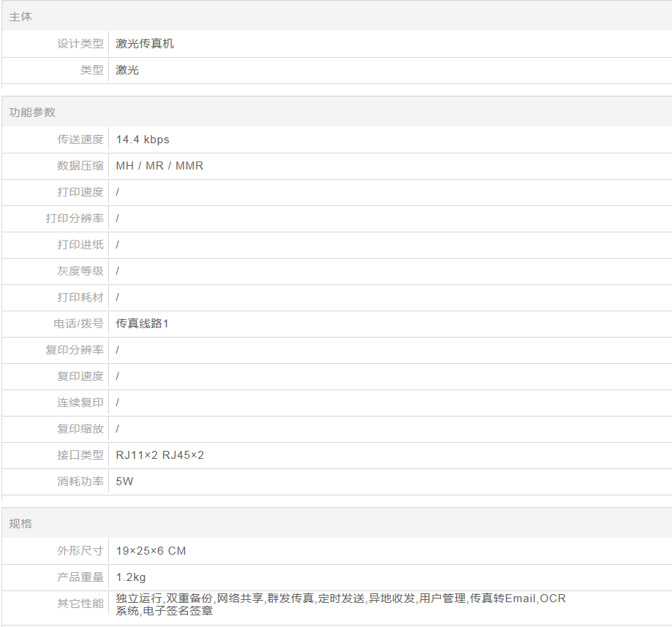
Task: Click the 传送速度 row label
Action: [x=80, y=139]
